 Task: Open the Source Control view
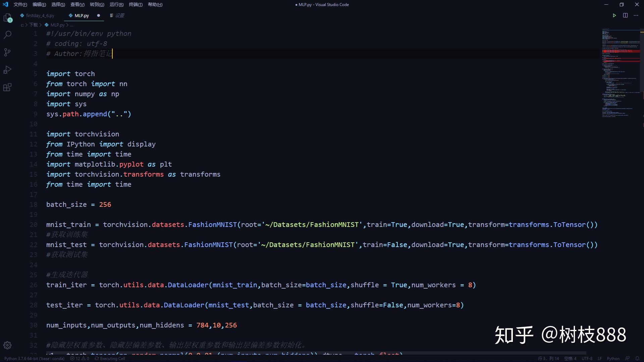click(x=7, y=52)
